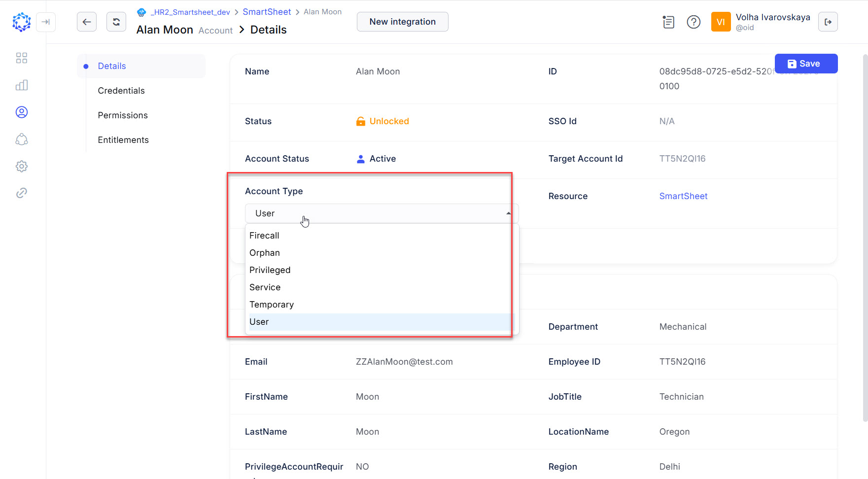Open the activity log icon in top bar
This screenshot has height=479, width=868.
[x=668, y=22]
